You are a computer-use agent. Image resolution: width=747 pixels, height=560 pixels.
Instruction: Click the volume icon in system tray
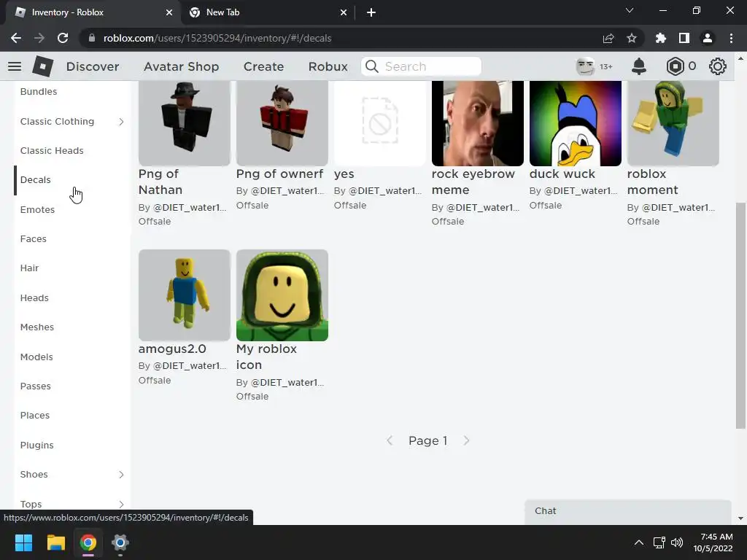coord(676,542)
